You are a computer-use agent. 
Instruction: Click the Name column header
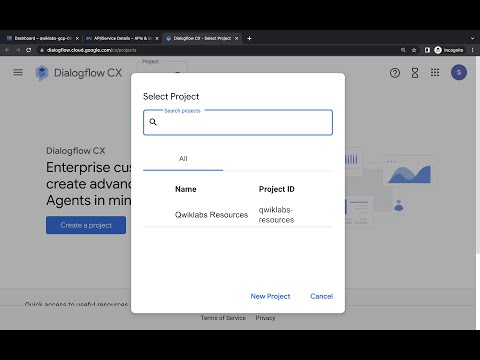click(x=186, y=189)
